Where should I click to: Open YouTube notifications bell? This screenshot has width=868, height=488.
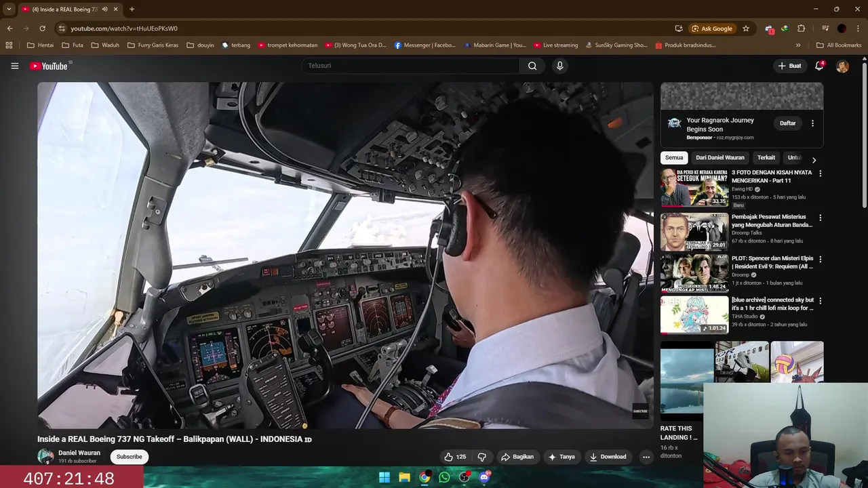(x=819, y=66)
